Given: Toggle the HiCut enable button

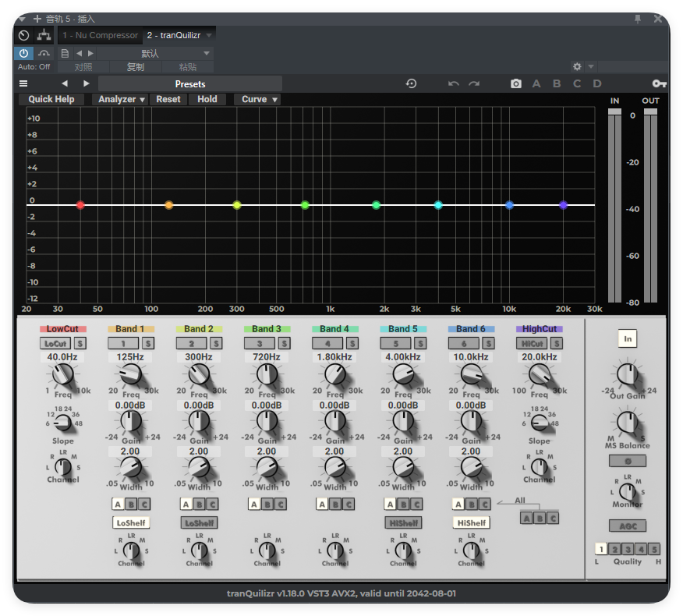Looking at the screenshot, I should pos(532,343).
